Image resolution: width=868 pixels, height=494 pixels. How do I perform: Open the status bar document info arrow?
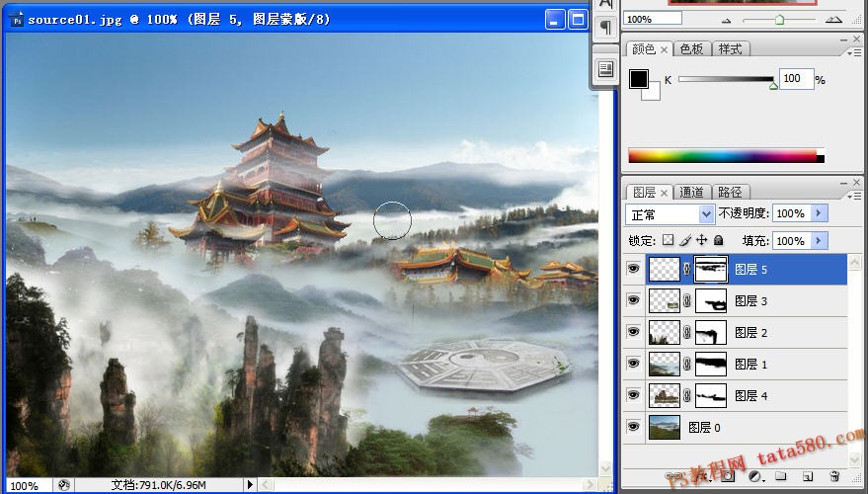tap(250, 485)
